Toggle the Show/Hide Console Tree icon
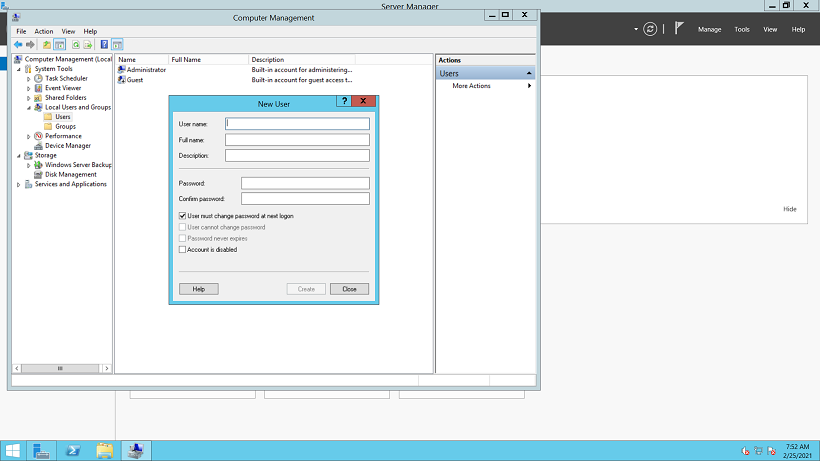Viewport: 820px width, 461px height. pyautogui.click(x=60, y=45)
